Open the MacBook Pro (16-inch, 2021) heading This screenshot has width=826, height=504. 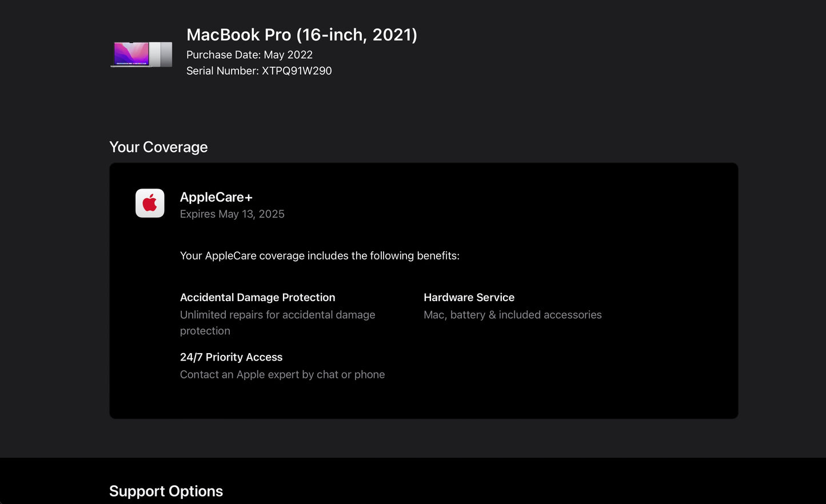coord(302,35)
